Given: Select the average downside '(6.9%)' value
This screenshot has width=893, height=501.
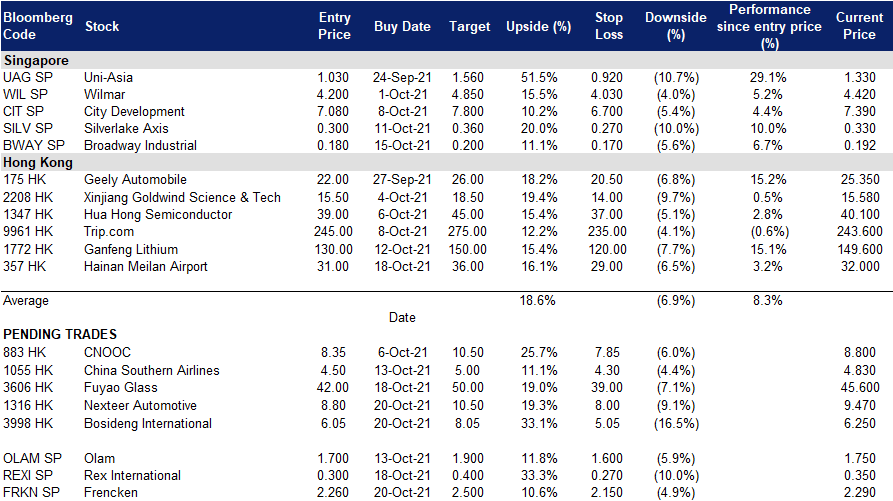Looking at the screenshot, I should [x=675, y=301].
